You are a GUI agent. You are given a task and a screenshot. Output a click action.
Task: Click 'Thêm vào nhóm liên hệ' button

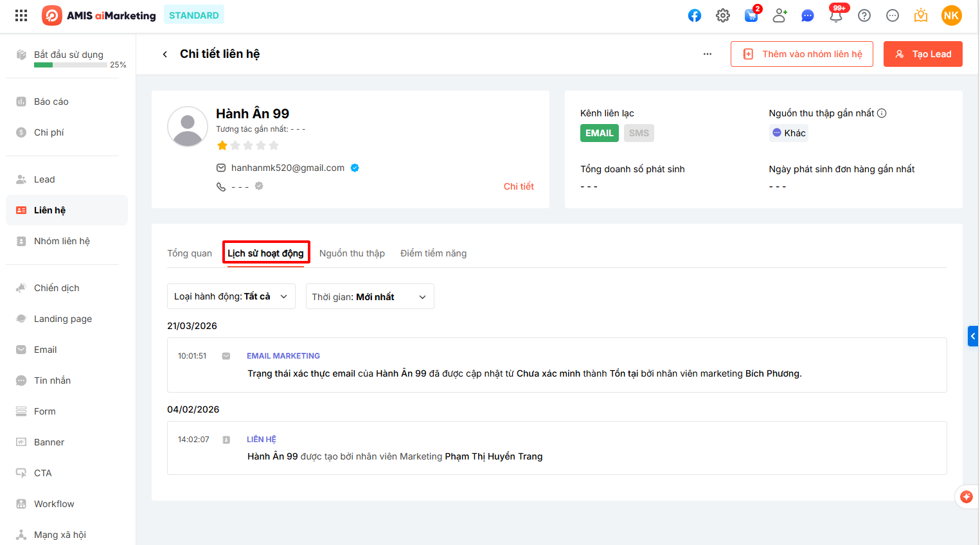[801, 54]
